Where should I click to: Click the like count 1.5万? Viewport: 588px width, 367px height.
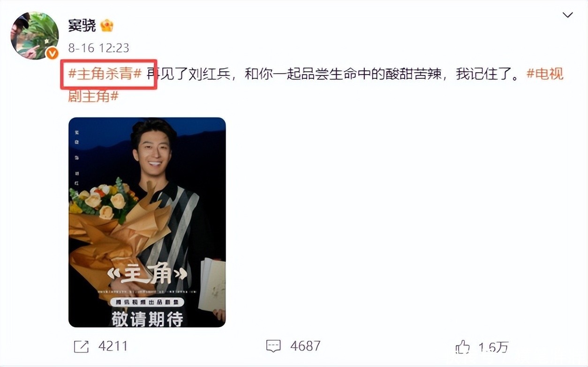coord(493,347)
